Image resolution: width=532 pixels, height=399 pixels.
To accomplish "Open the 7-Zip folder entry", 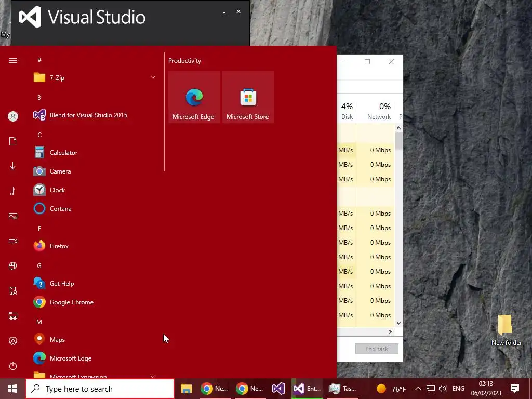I will pos(96,78).
